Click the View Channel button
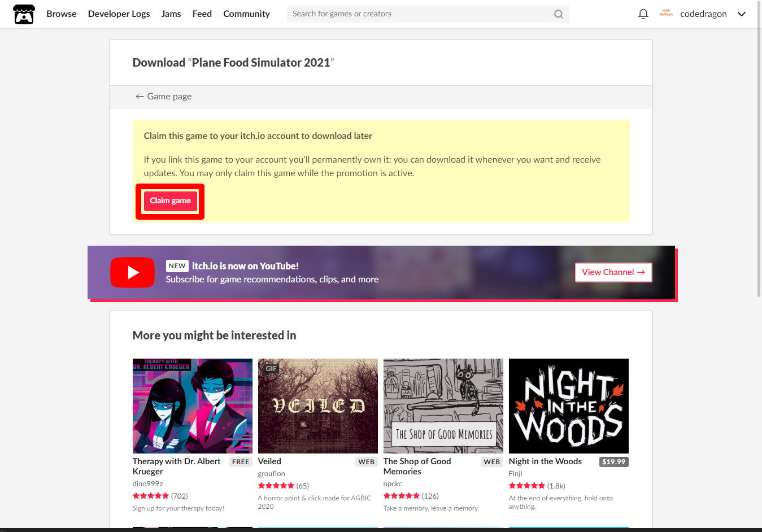Image resolution: width=762 pixels, height=532 pixels. click(613, 272)
